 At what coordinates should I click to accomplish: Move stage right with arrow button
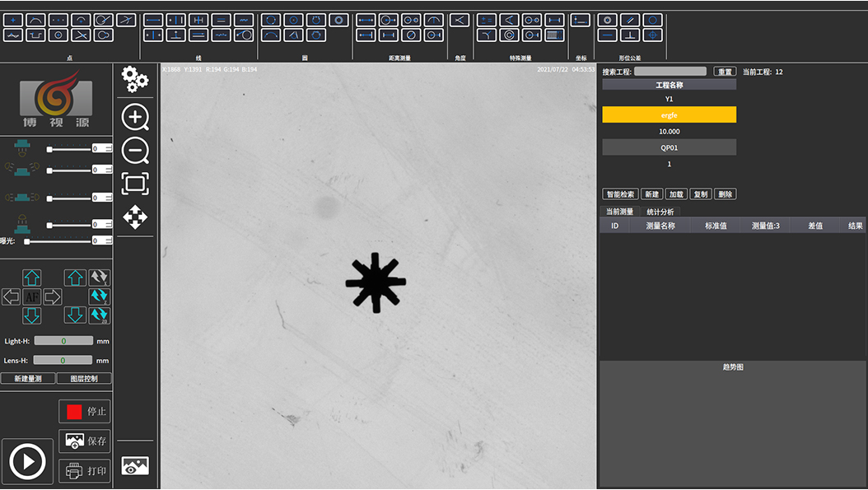[53, 296]
